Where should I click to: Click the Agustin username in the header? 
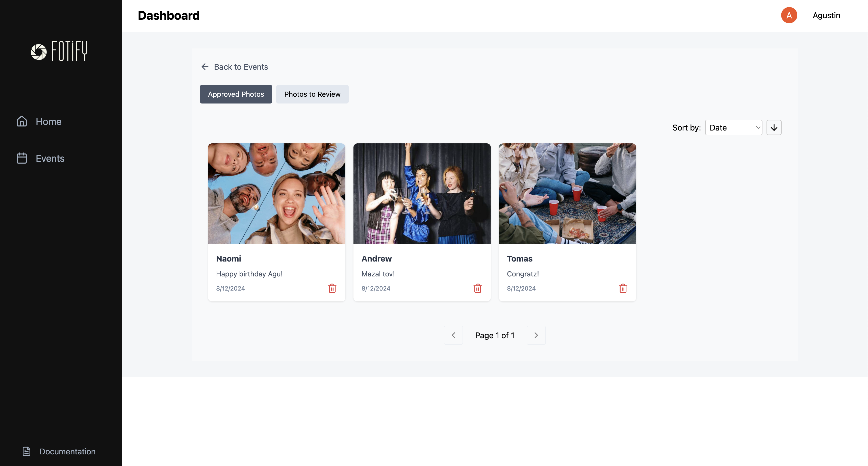pyautogui.click(x=826, y=15)
